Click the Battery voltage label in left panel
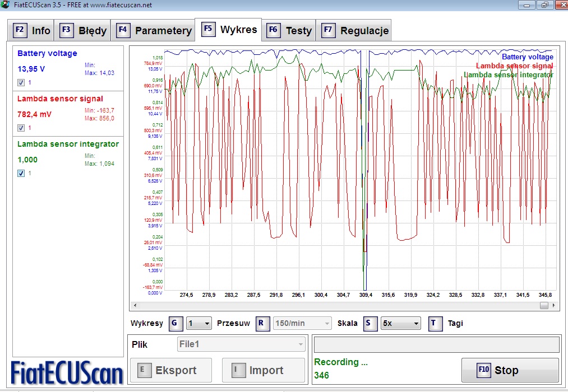The image size is (568, 392). [47, 53]
